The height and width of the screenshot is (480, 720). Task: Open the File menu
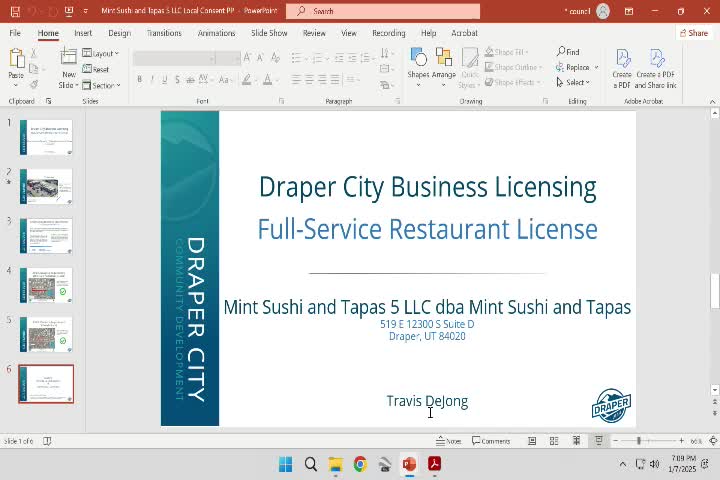pos(15,33)
